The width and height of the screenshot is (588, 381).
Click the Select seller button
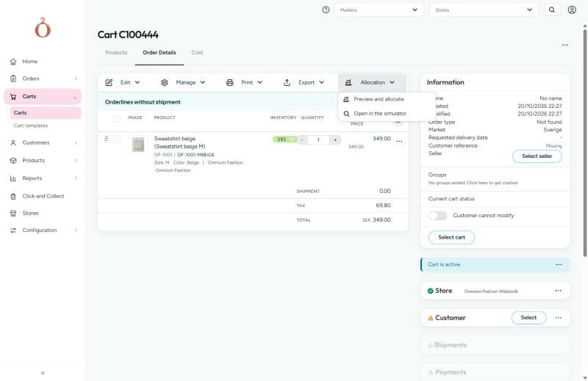537,156
